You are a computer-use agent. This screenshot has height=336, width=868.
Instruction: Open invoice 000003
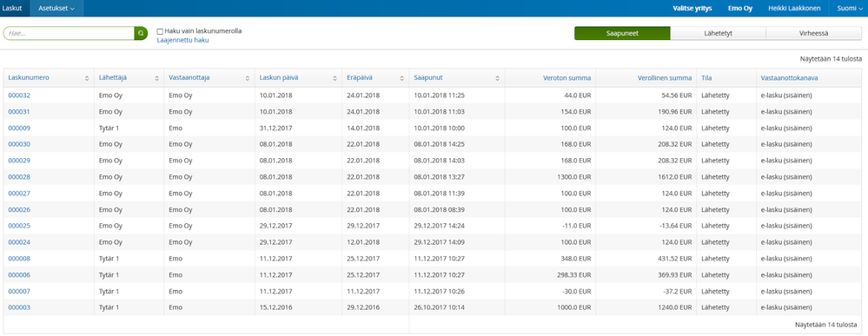tap(19, 307)
